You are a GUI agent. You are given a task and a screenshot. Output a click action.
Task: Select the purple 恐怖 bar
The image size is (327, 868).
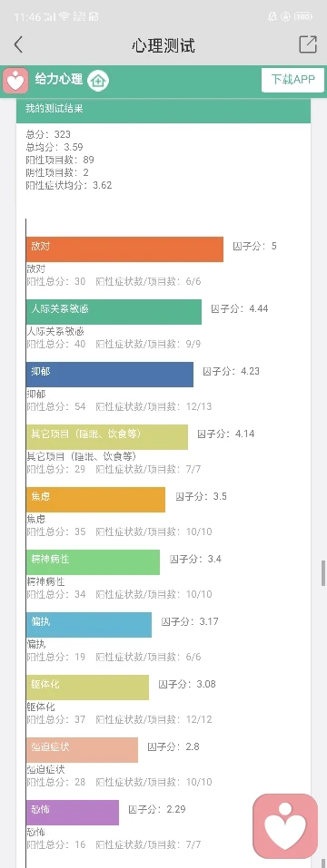click(73, 812)
